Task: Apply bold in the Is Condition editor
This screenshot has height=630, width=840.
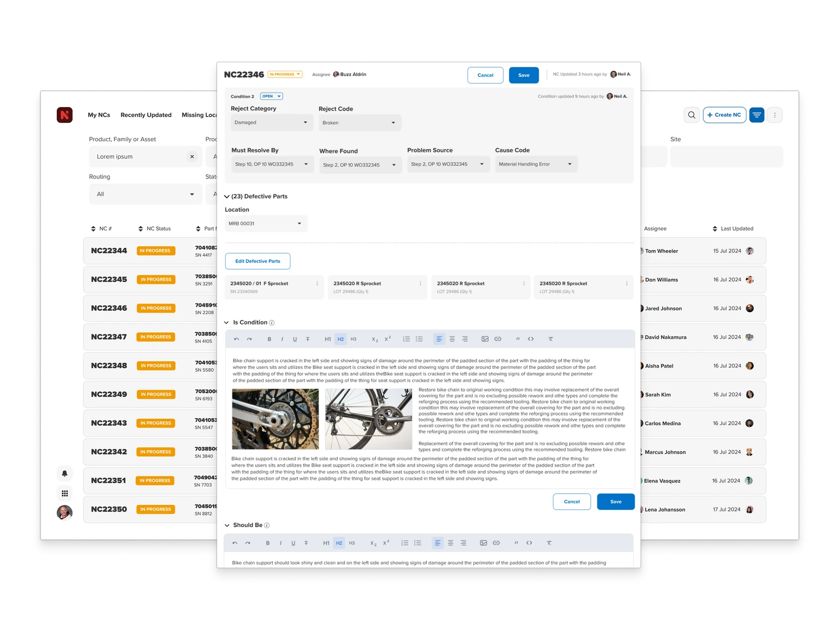Action: click(269, 339)
